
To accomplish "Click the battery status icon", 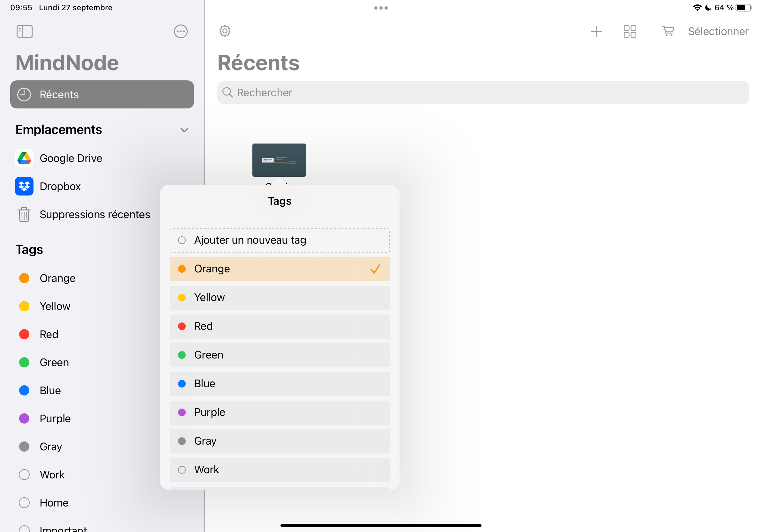I will (x=744, y=7).
